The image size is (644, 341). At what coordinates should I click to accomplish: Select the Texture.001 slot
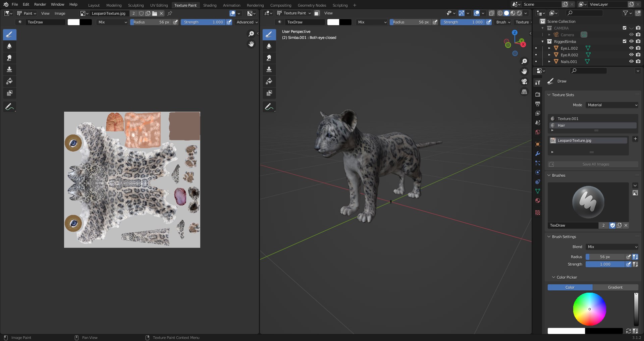click(x=593, y=119)
